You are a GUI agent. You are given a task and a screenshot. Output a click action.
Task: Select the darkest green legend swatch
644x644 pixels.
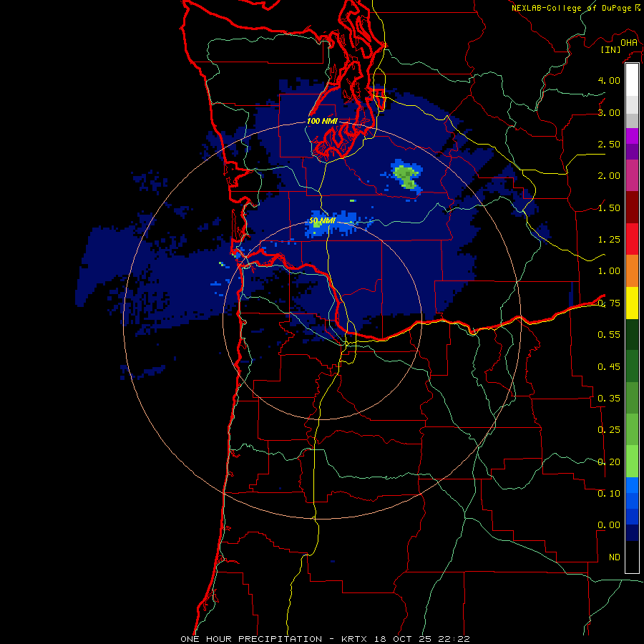(632, 334)
